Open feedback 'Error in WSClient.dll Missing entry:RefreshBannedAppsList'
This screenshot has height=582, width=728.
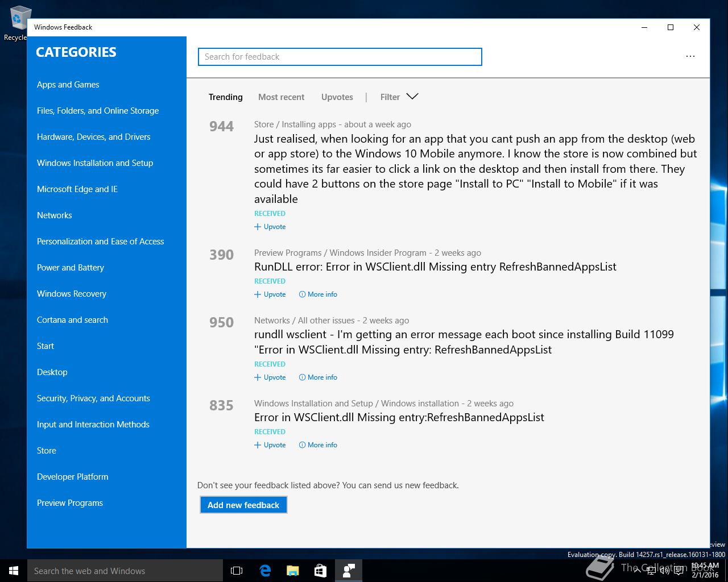[399, 417]
